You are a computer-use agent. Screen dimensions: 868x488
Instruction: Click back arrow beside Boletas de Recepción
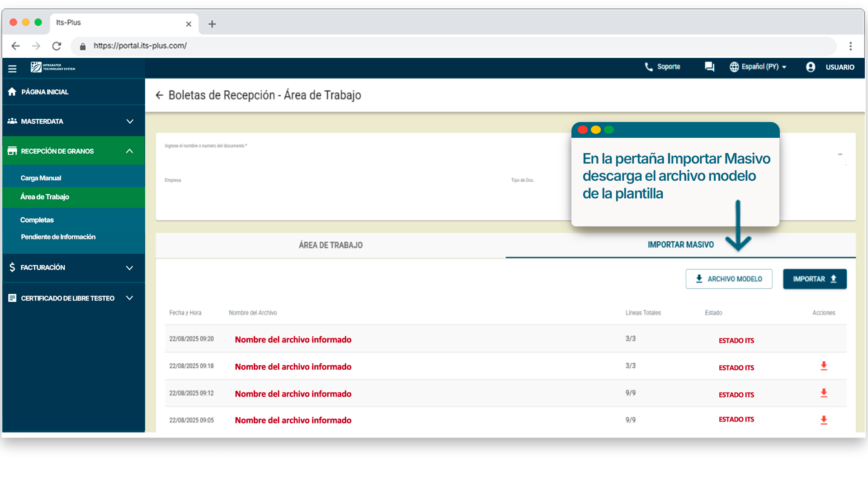[x=159, y=95]
